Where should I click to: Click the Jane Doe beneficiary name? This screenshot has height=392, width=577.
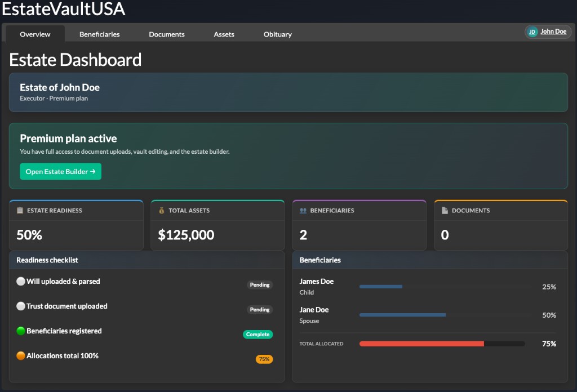(314, 310)
